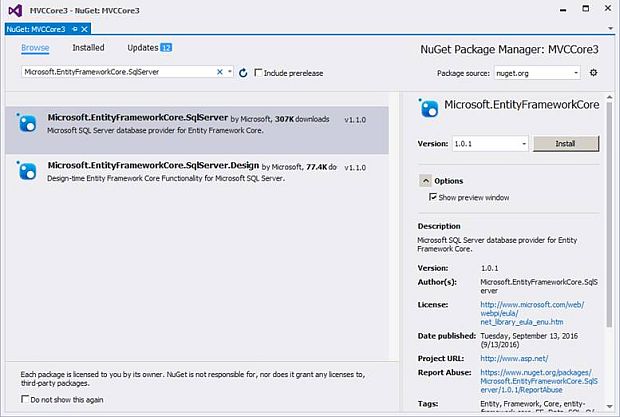Close the NuGet: MVCCore3 document tab

pos(84,29)
